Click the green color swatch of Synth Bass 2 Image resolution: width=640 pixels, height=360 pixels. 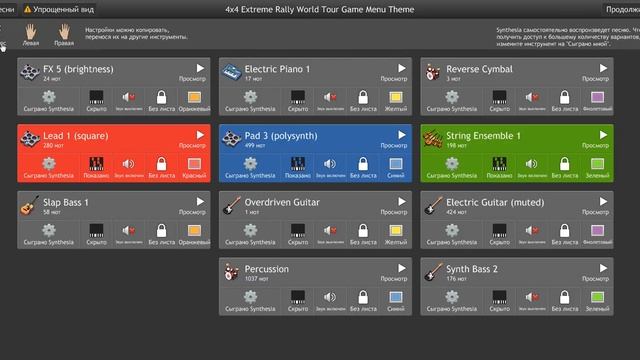(598, 297)
